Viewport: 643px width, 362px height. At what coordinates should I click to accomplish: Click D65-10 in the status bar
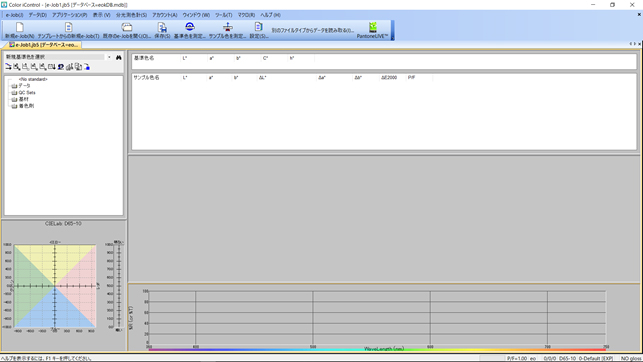(x=567, y=358)
